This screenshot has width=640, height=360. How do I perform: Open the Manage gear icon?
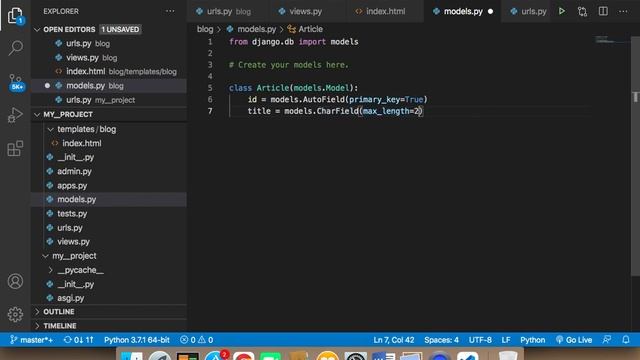coord(15,314)
